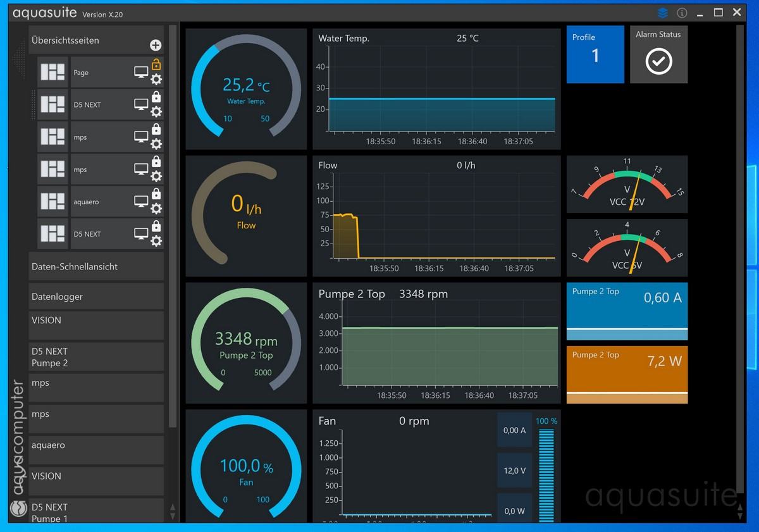Viewport: 759px width, 532px height.
Task: Open gear of mps row directly below D5 NEXT
Action: (156, 144)
